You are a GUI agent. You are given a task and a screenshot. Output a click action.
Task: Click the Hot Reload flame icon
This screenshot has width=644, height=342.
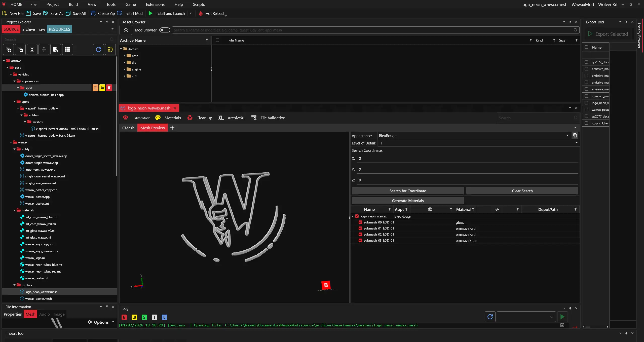point(201,13)
